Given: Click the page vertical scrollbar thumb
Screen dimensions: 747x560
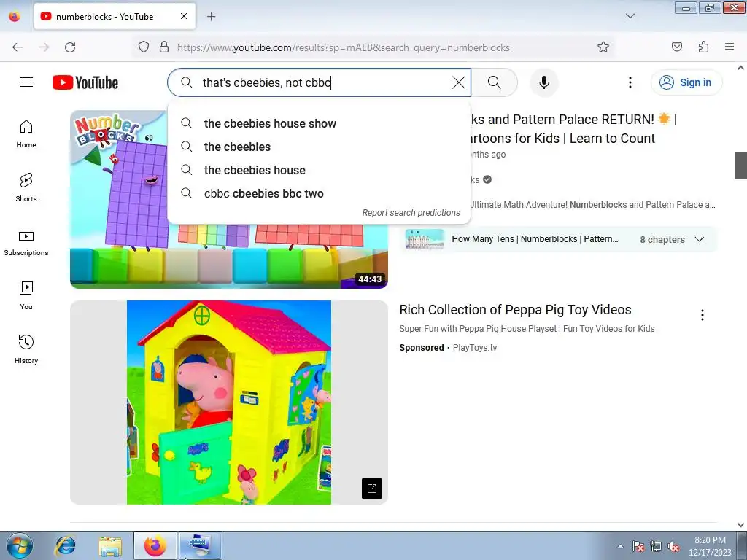Looking at the screenshot, I should pyautogui.click(x=740, y=165).
